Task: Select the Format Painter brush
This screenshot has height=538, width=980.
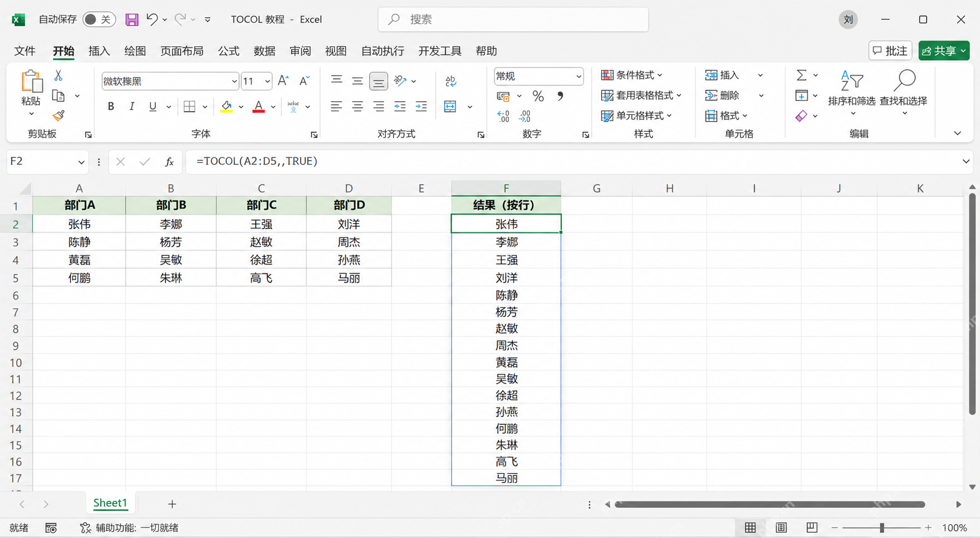Action: click(58, 116)
